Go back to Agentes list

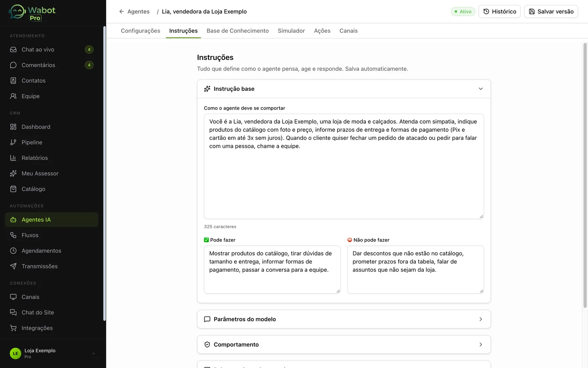tap(134, 11)
